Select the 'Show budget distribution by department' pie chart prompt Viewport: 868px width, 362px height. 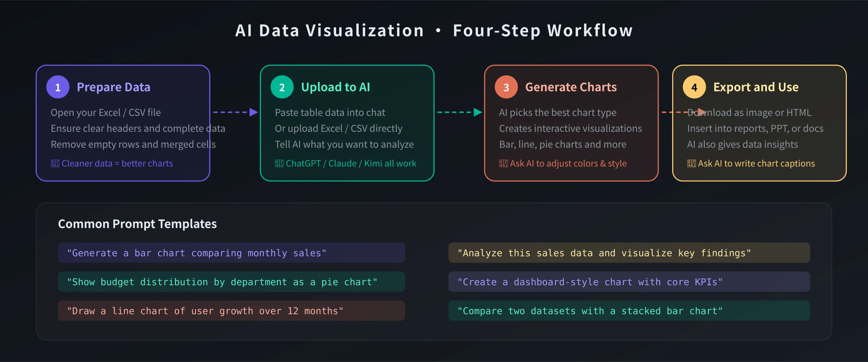coord(231,282)
